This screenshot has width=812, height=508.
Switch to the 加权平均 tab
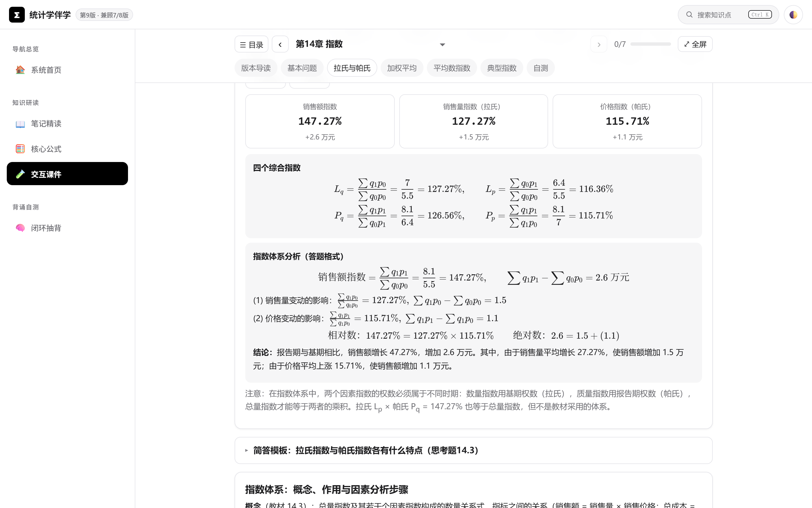tap(402, 68)
